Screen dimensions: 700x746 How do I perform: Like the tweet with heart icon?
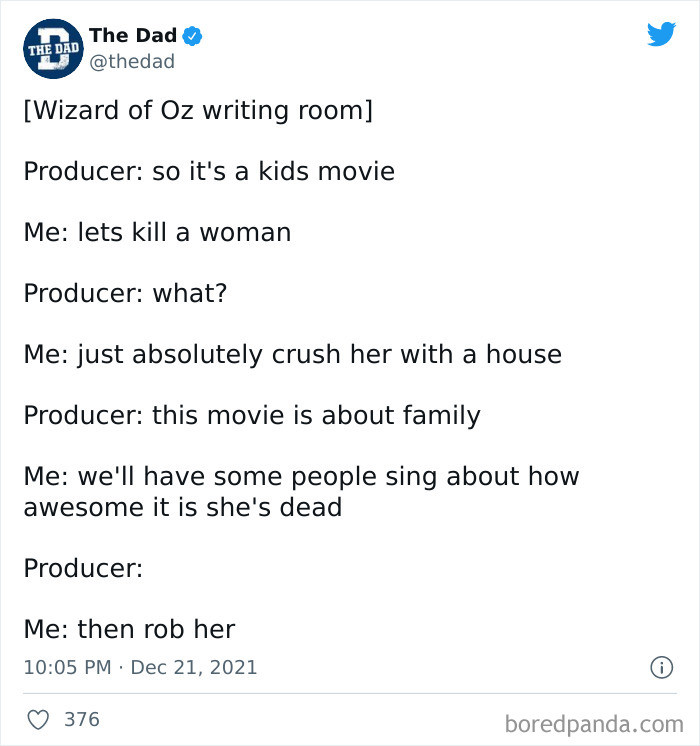[38, 719]
